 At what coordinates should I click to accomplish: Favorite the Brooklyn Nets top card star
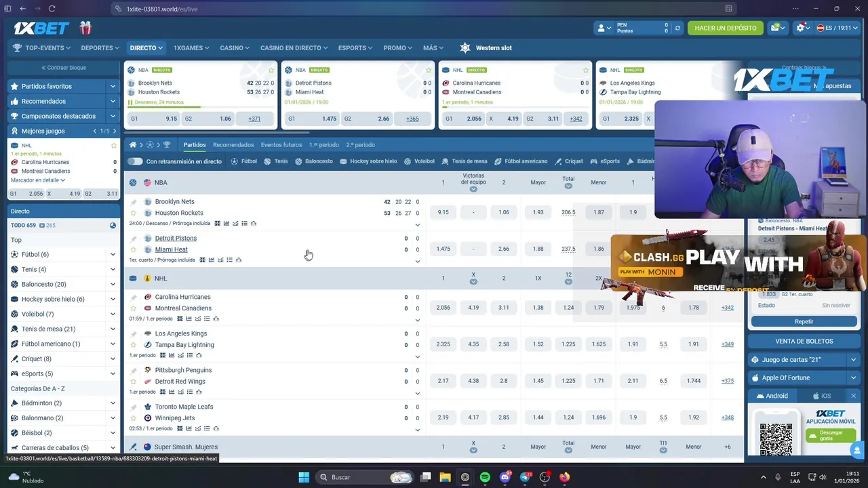click(271, 70)
